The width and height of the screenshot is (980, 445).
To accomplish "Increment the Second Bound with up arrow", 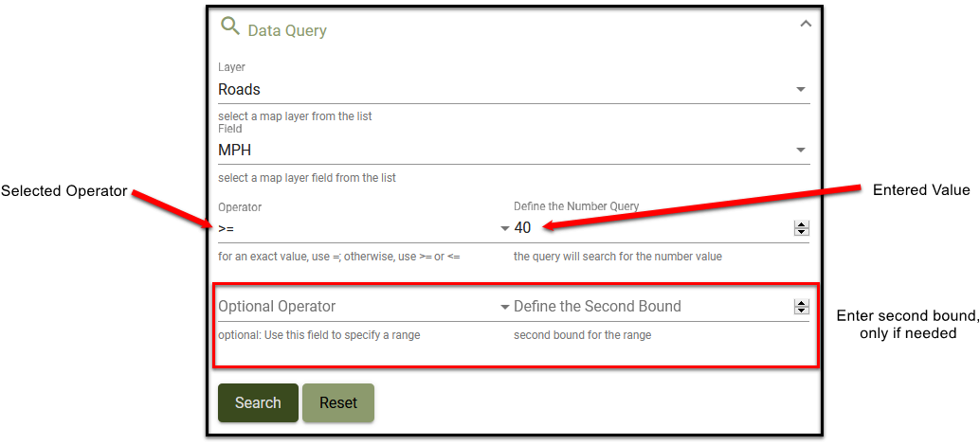I will pos(802,303).
